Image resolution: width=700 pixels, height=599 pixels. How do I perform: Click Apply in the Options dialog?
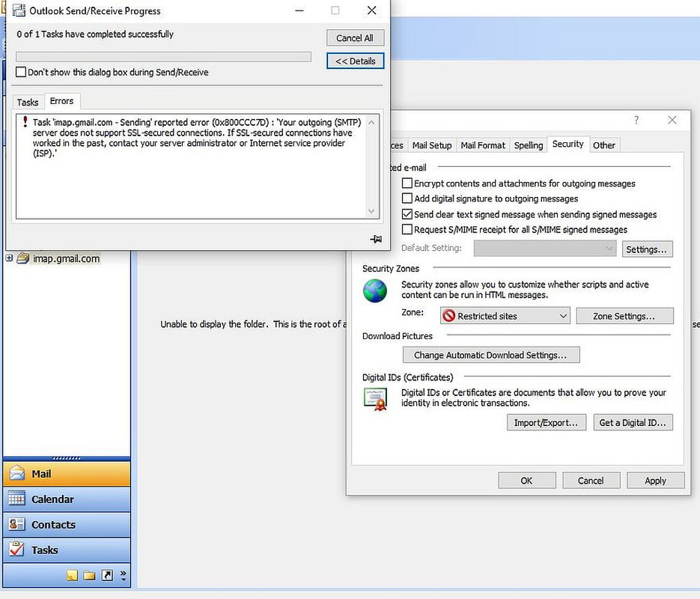[655, 480]
